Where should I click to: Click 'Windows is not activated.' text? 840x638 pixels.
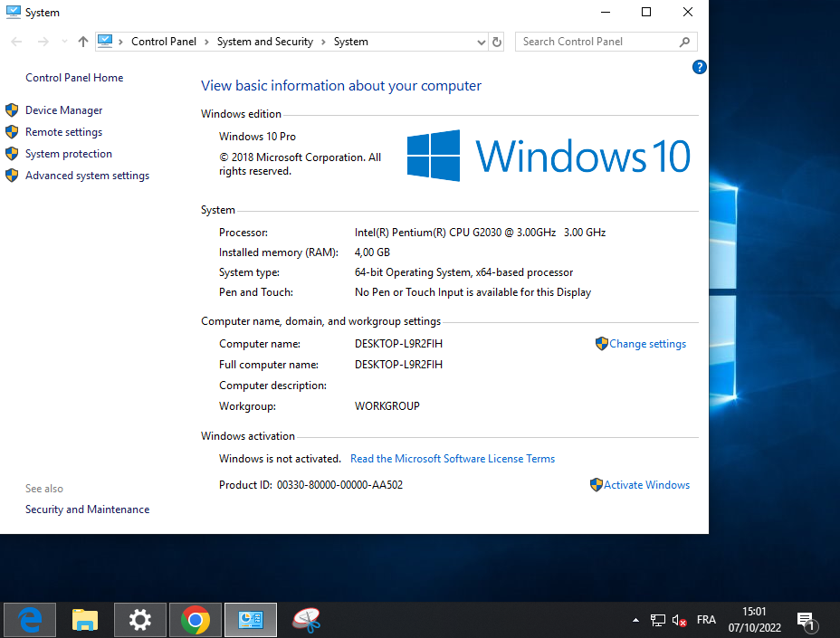click(280, 459)
